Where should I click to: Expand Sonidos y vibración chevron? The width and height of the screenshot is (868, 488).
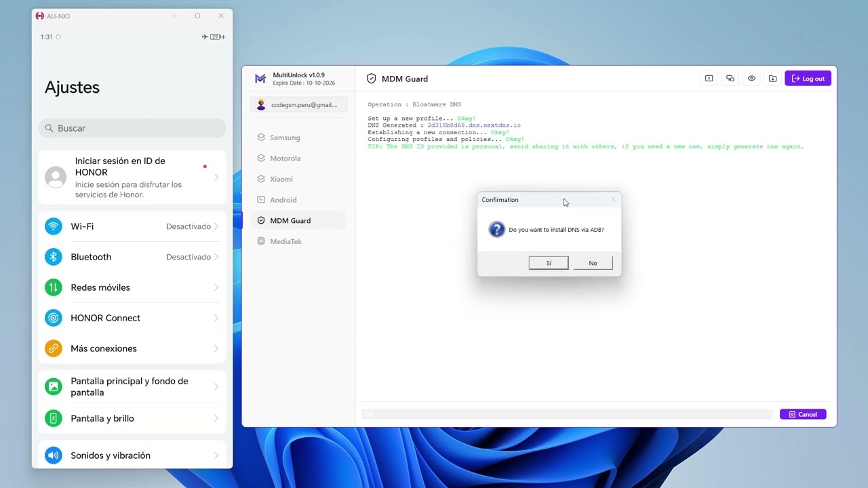[216, 455]
